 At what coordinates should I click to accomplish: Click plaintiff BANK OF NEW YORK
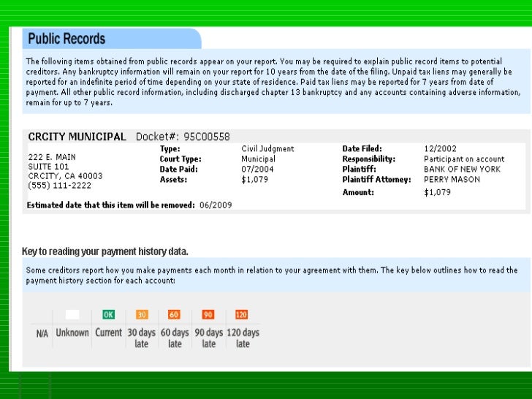click(x=462, y=169)
